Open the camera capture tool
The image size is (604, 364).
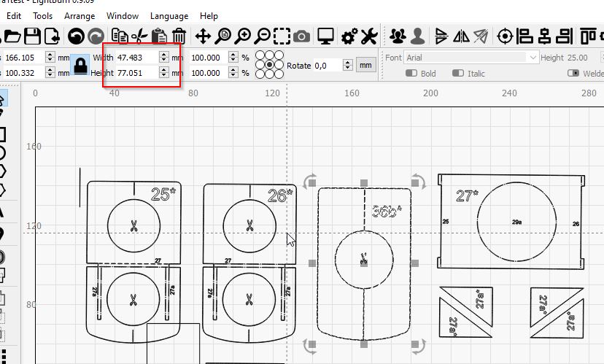pyautogui.click(x=301, y=36)
